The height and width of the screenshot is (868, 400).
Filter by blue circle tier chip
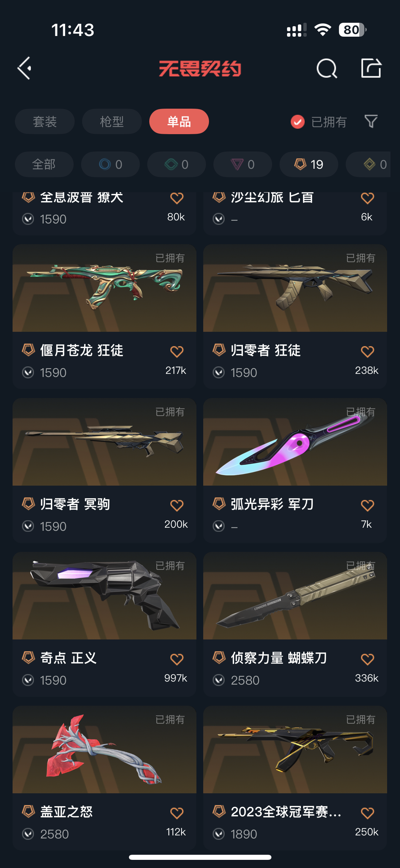tap(110, 164)
